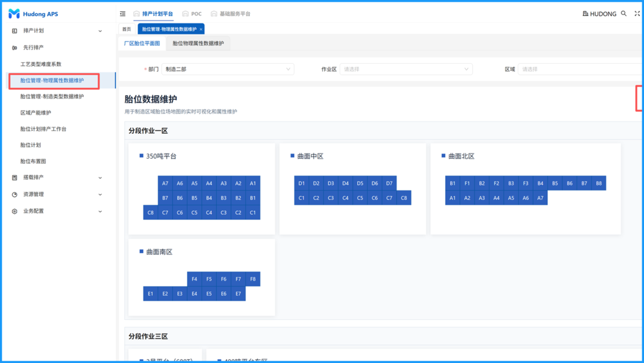Close the 胎位管理-物理属性数据维护 tab
Viewport: 644px width, 363px height.
coord(201,29)
